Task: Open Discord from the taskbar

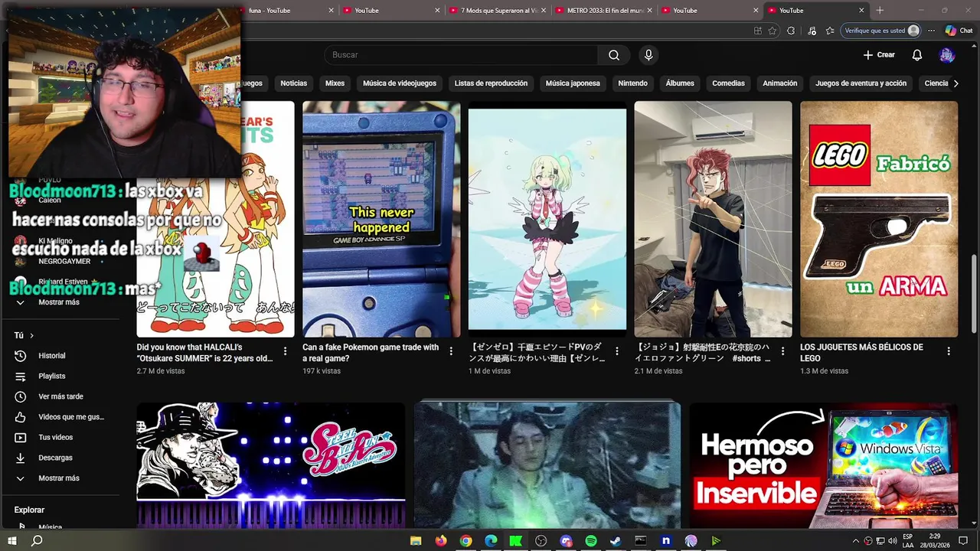Action: (x=566, y=541)
